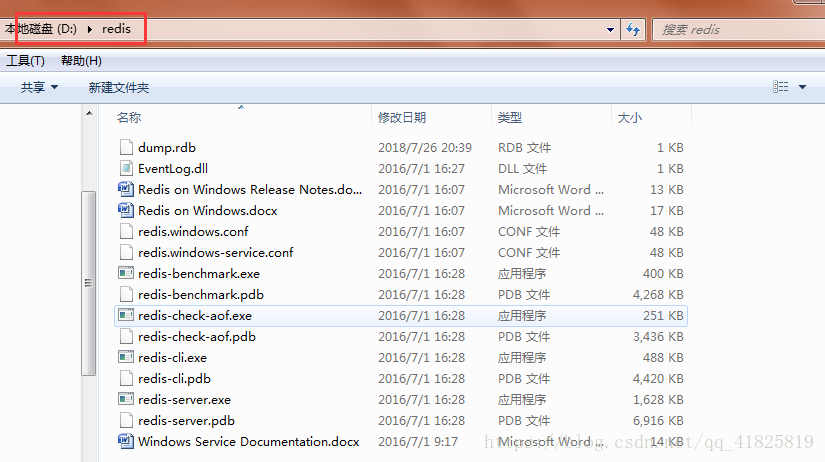This screenshot has height=462, width=825.
Task: Expand the breadcrumb arrow before redis
Action: pos(89,29)
